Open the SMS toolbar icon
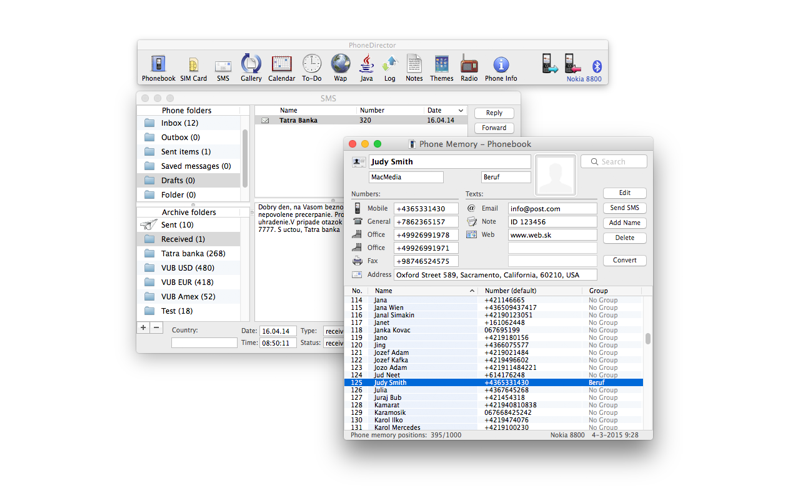Image resolution: width=800 pixels, height=500 pixels. pos(223,68)
